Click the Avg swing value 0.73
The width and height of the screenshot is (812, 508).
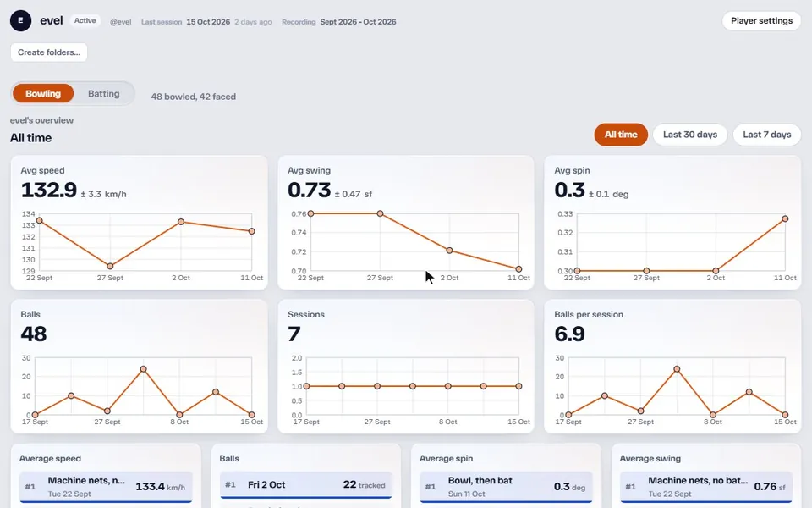310,190
